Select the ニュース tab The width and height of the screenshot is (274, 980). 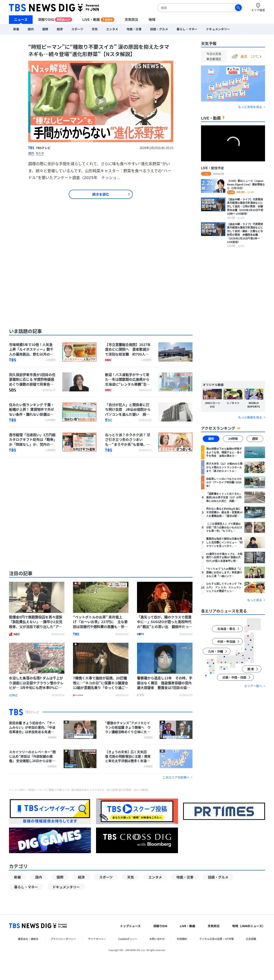point(20,19)
